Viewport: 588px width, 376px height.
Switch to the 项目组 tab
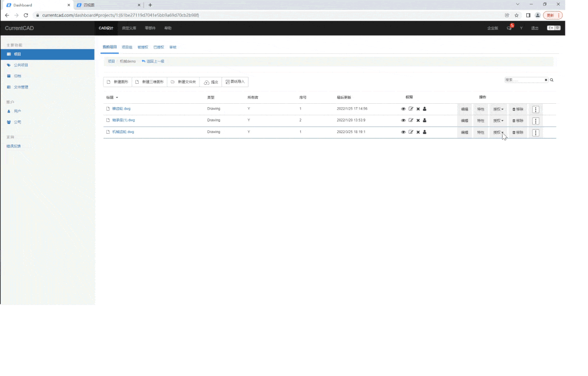[127, 47]
